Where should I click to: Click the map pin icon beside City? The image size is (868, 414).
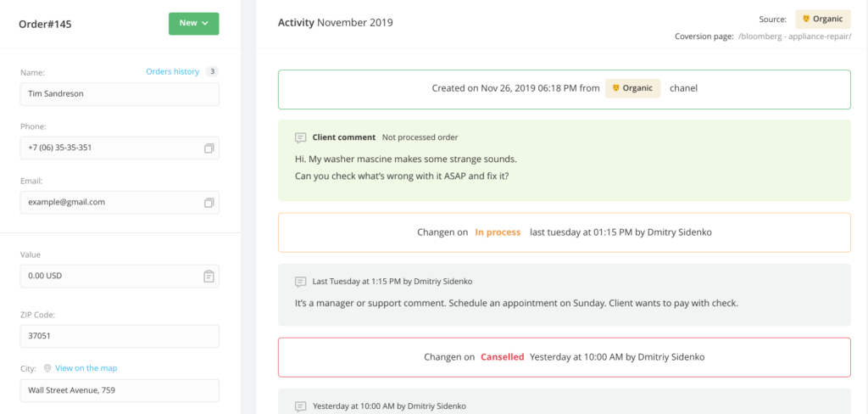[x=47, y=368]
